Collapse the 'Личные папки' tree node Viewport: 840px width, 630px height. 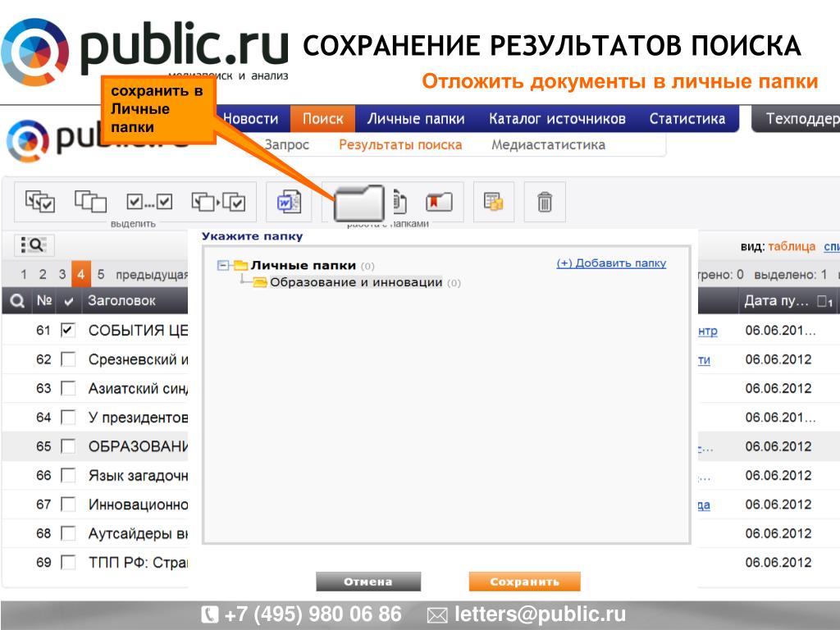click(223, 265)
